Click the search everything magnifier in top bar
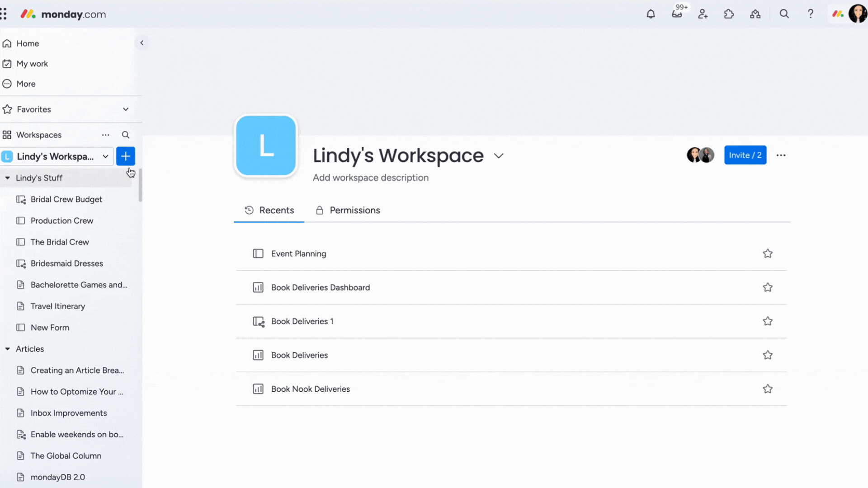 pyautogui.click(x=784, y=14)
